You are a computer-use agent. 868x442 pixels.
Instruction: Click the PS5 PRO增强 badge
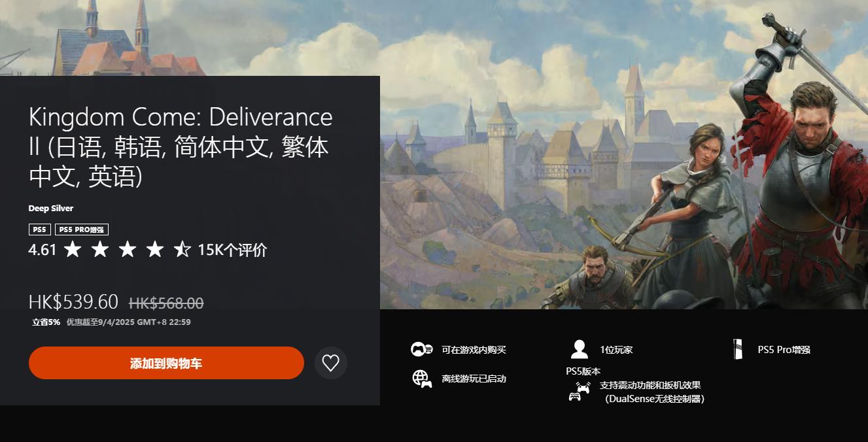[x=82, y=229]
